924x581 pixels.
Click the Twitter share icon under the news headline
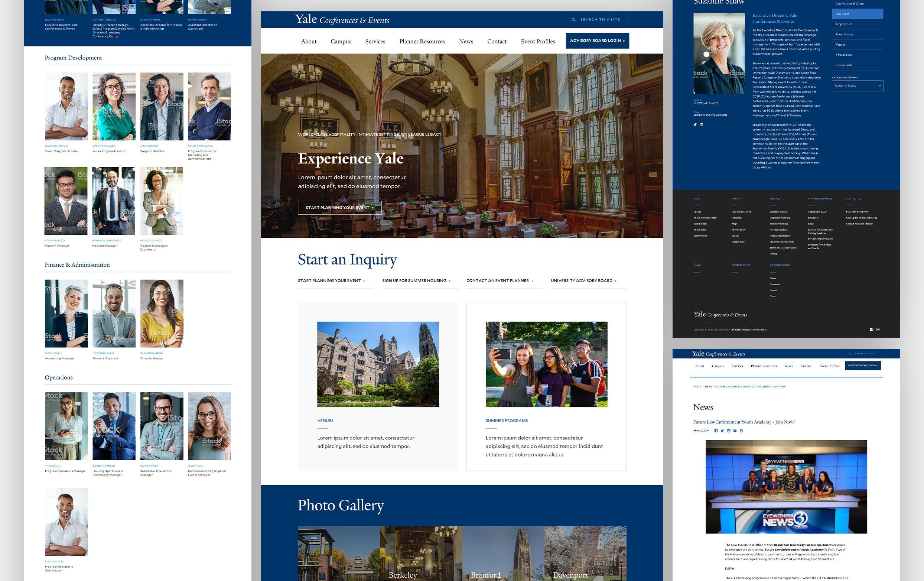point(722,431)
